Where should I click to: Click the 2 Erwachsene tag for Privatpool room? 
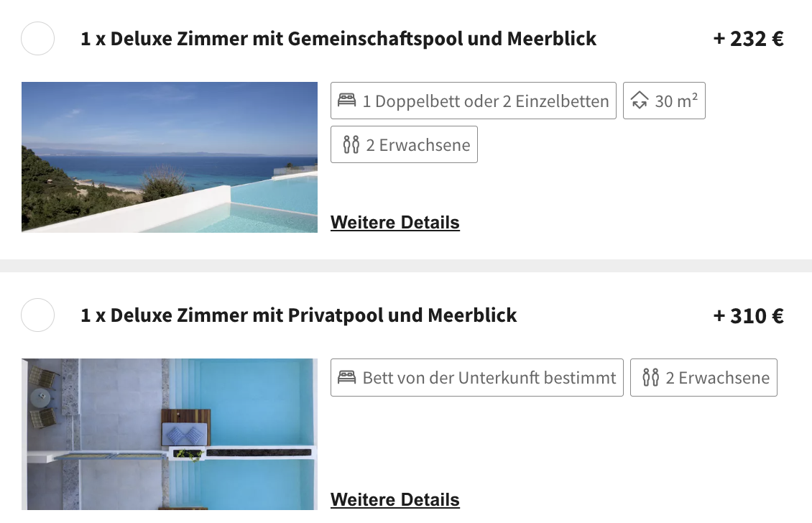pos(703,377)
